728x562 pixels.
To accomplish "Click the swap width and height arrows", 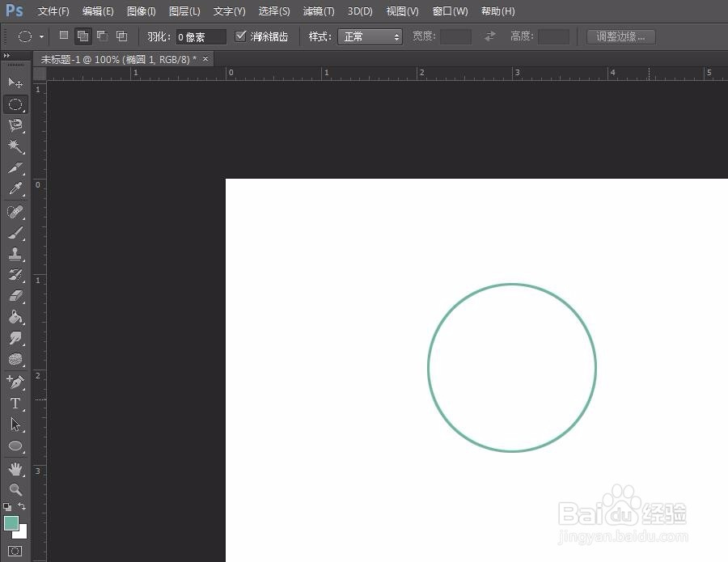I will click(490, 36).
